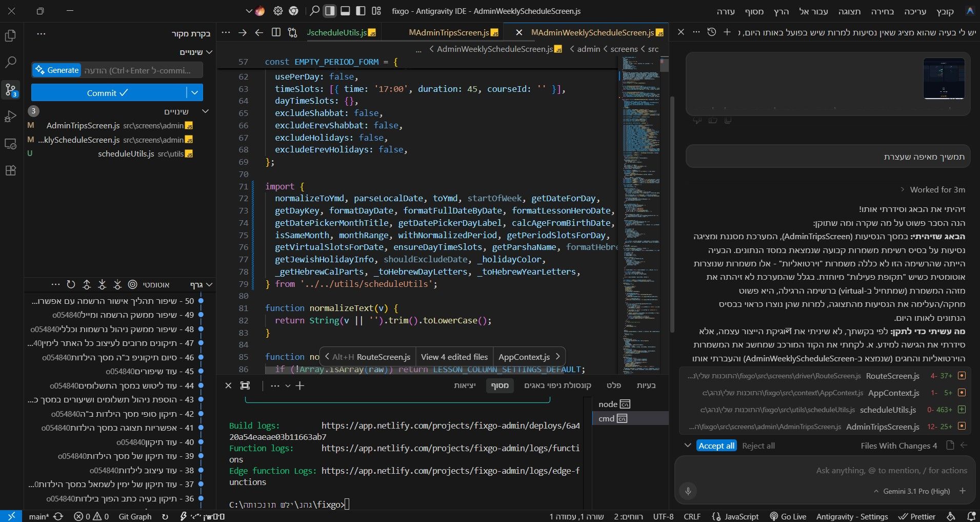Click the Generate commit message button
This screenshot has height=522, width=980.
point(56,70)
